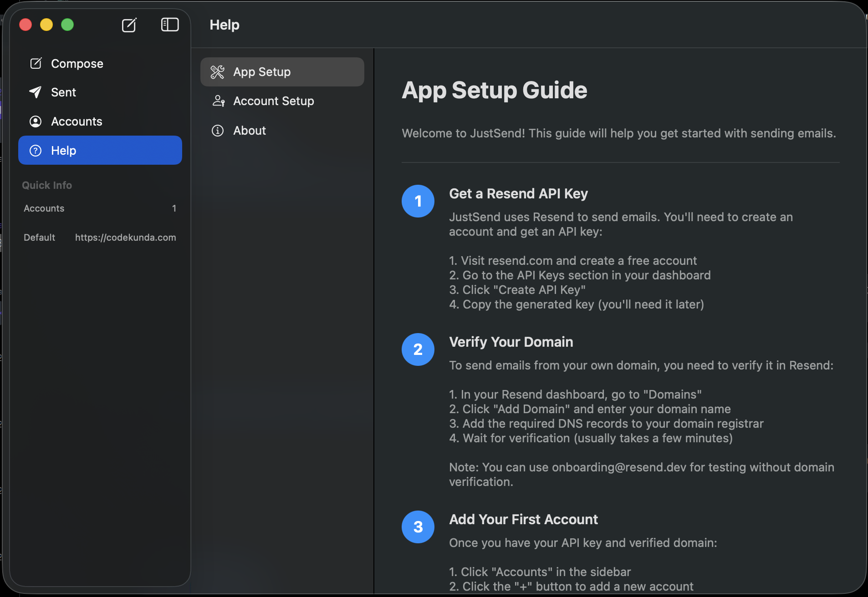This screenshot has width=868, height=597.
Task: Select the Accounts count row in Quick Info
Action: (x=100, y=208)
